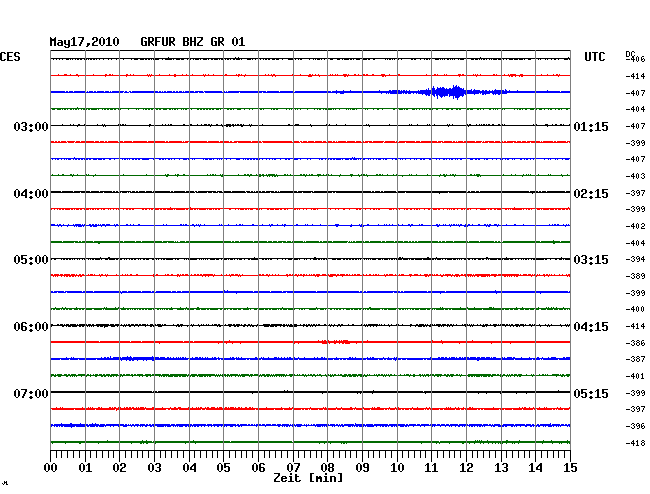
Task: Click minute label 05 on the axis
Action: (223, 467)
